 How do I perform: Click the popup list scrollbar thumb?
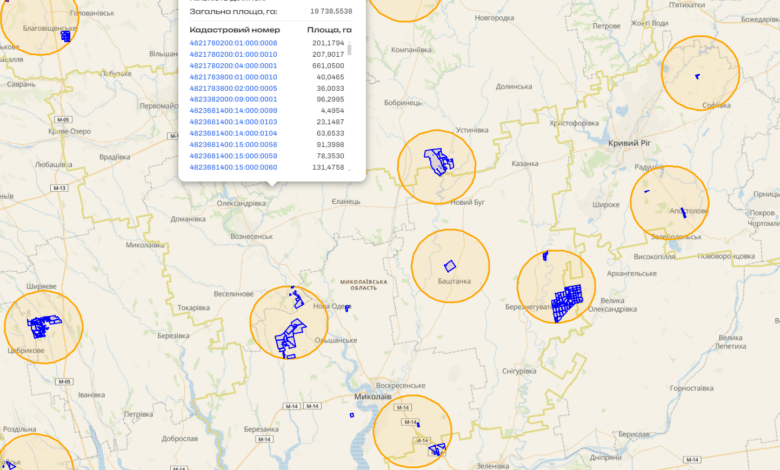point(349,48)
